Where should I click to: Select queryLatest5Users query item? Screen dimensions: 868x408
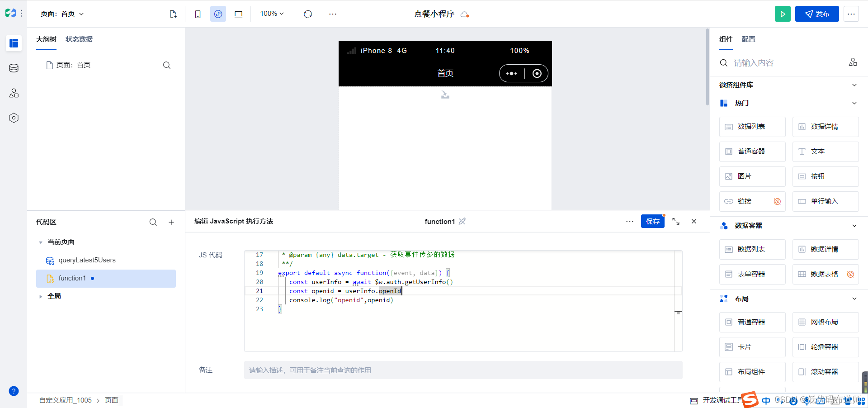[106, 260]
